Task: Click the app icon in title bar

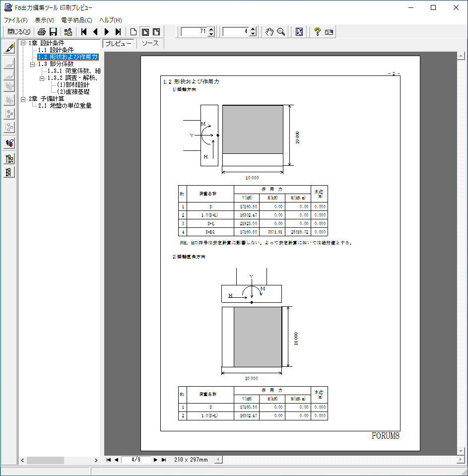Action: [x=8, y=7]
